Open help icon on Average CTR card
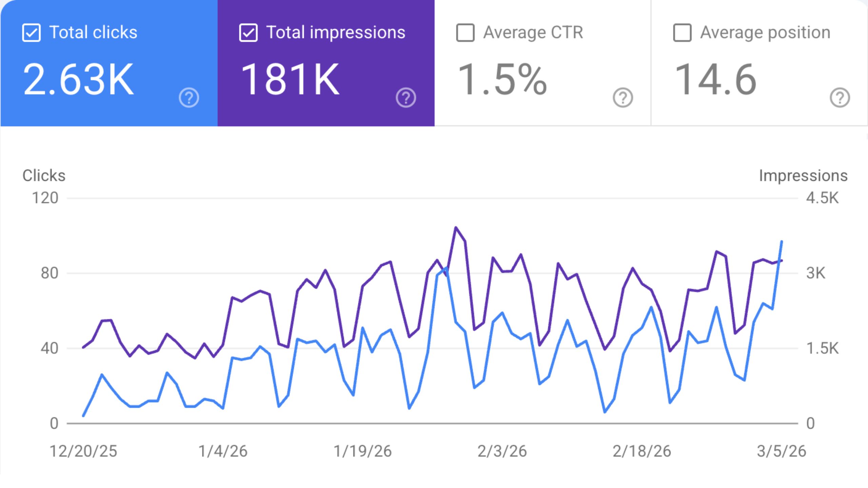This screenshot has width=868, height=488. coord(623,98)
